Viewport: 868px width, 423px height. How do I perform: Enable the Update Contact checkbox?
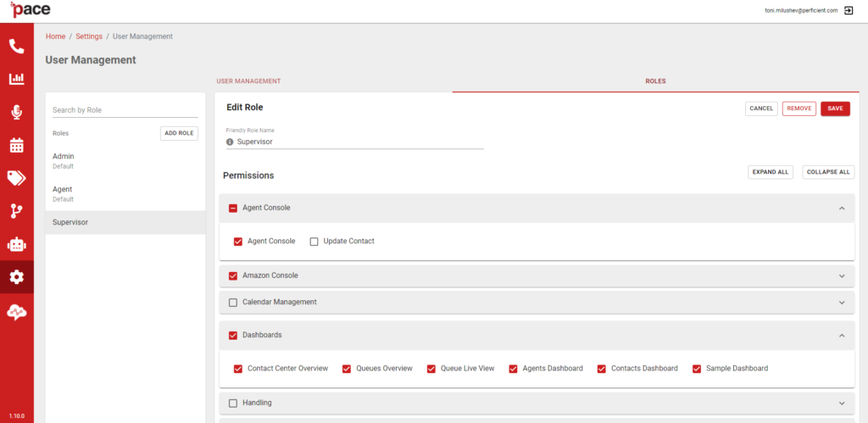coord(314,242)
